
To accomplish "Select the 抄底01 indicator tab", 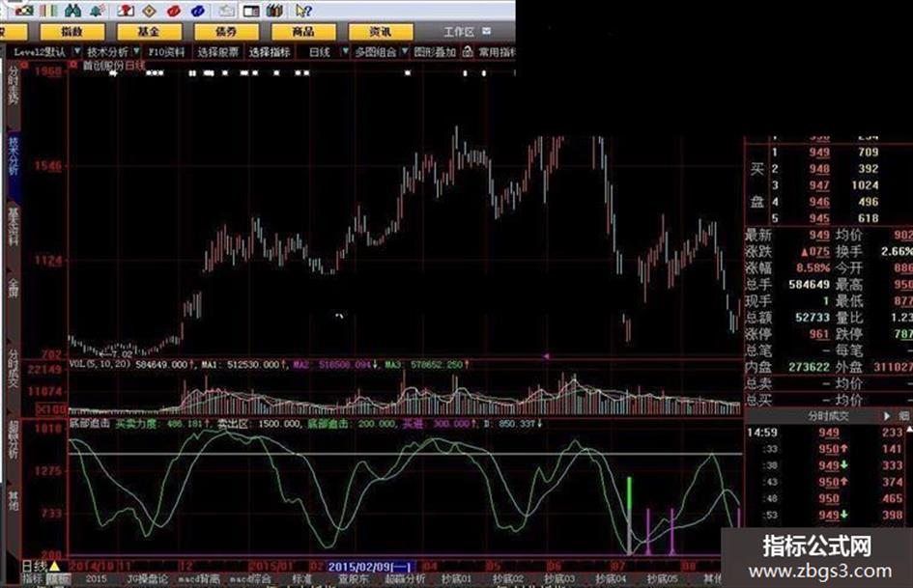I will [x=456, y=578].
